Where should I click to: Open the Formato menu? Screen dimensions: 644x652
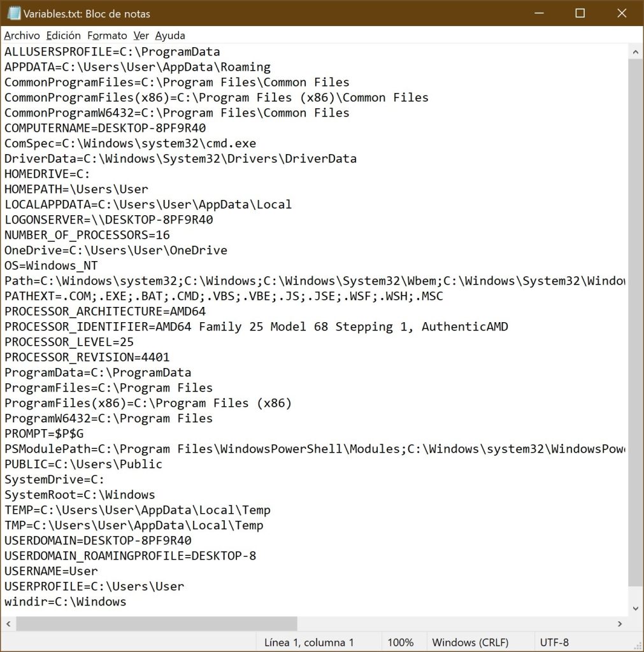point(107,35)
